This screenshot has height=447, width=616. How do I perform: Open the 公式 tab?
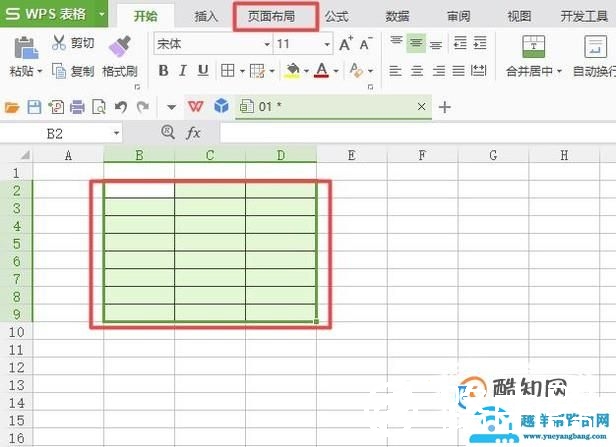pyautogui.click(x=336, y=16)
